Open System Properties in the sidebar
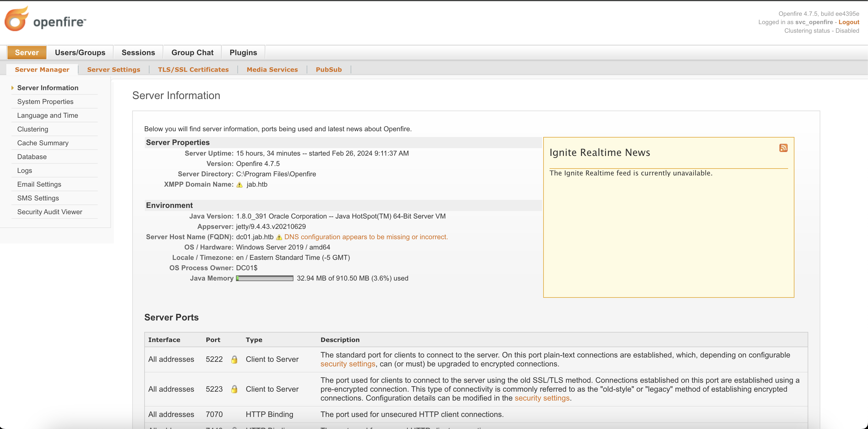Image resolution: width=868 pixels, height=429 pixels. [x=45, y=102]
